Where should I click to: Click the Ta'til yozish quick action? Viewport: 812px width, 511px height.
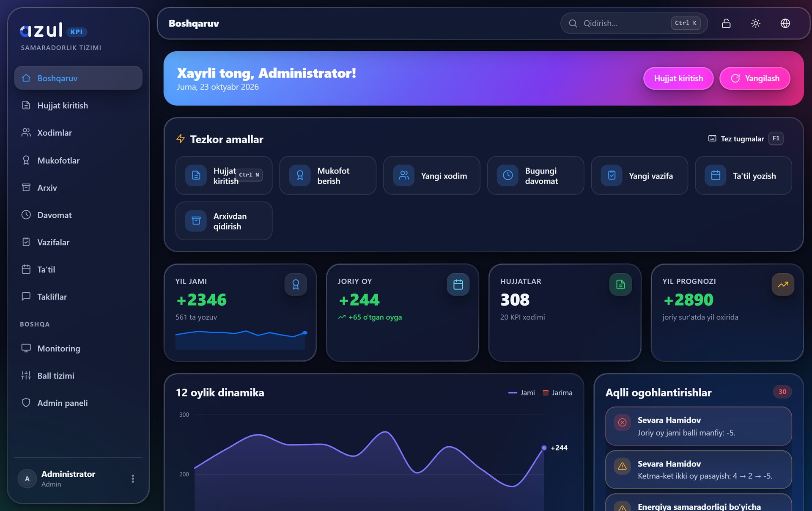click(743, 176)
